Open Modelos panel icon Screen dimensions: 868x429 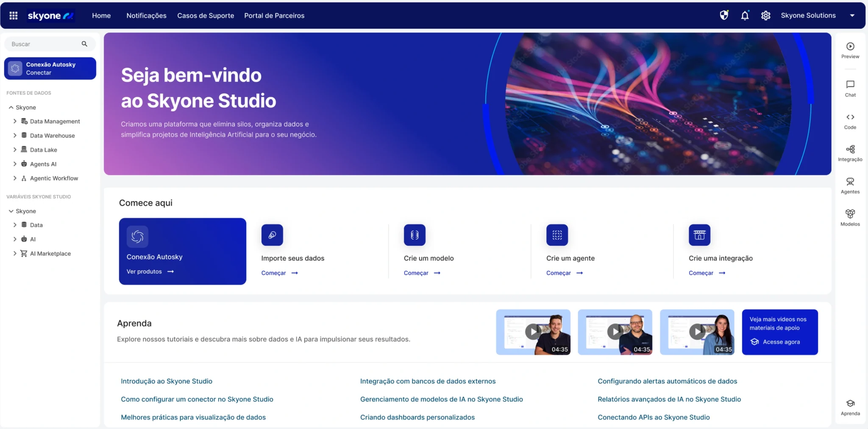pos(850,218)
